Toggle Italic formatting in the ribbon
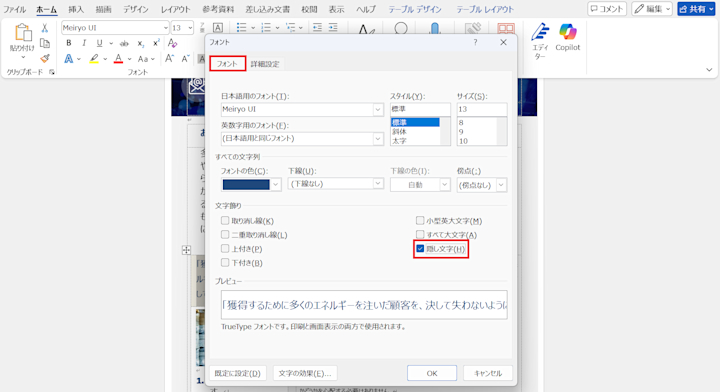This screenshot has width=720, height=392. tap(84, 43)
